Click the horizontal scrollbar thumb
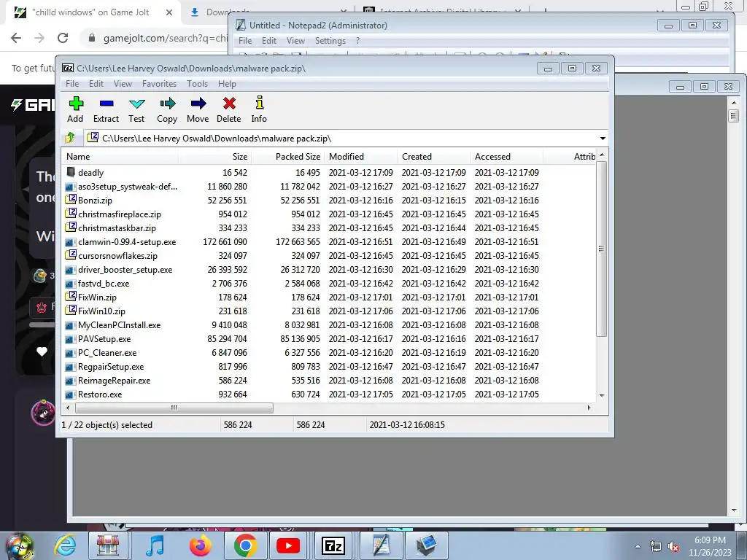 coord(174,408)
